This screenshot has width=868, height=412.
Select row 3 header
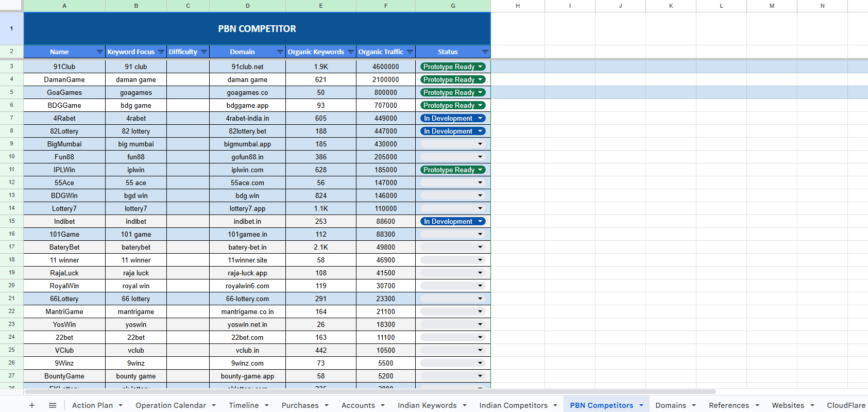tap(11, 67)
